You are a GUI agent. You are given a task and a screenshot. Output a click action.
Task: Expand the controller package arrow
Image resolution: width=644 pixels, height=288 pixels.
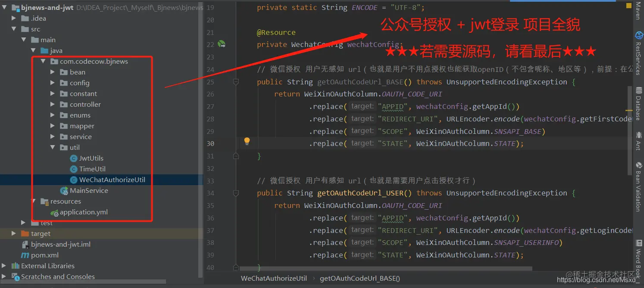(53, 105)
